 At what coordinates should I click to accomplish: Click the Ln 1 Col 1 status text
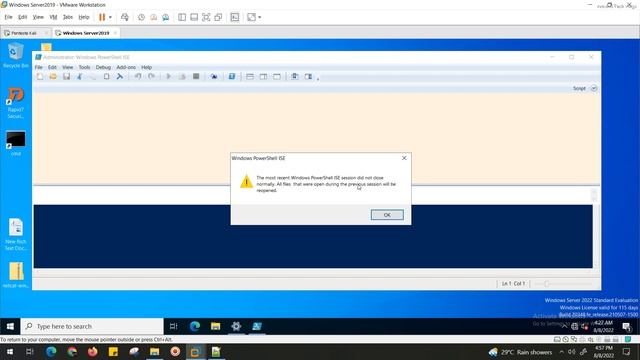coord(513,283)
